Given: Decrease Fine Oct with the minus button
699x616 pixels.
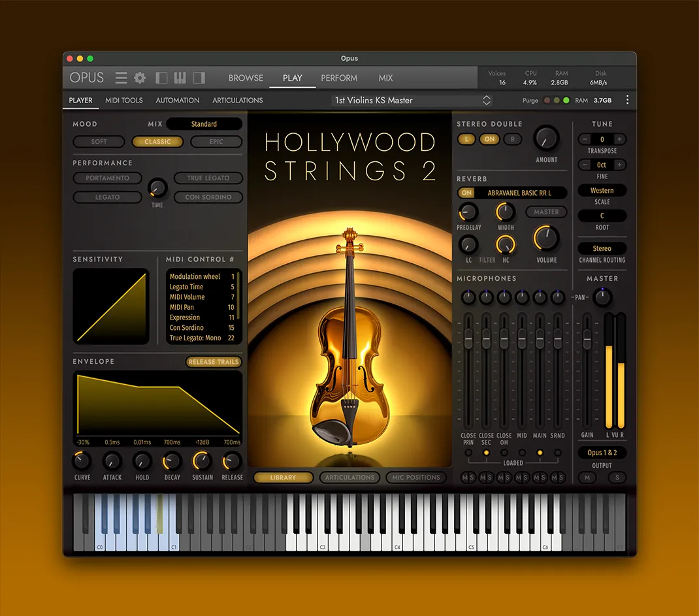Looking at the screenshot, I should (x=585, y=165).
